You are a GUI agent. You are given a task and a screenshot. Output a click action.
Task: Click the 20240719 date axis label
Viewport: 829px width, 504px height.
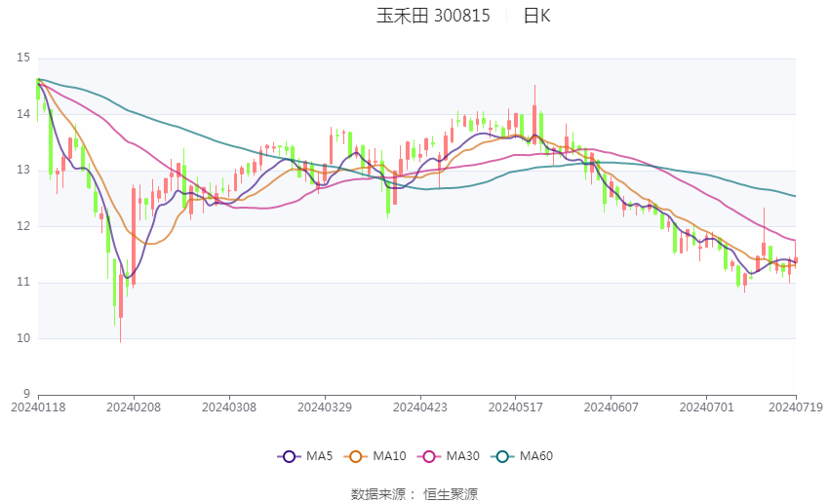coord(796,407)
